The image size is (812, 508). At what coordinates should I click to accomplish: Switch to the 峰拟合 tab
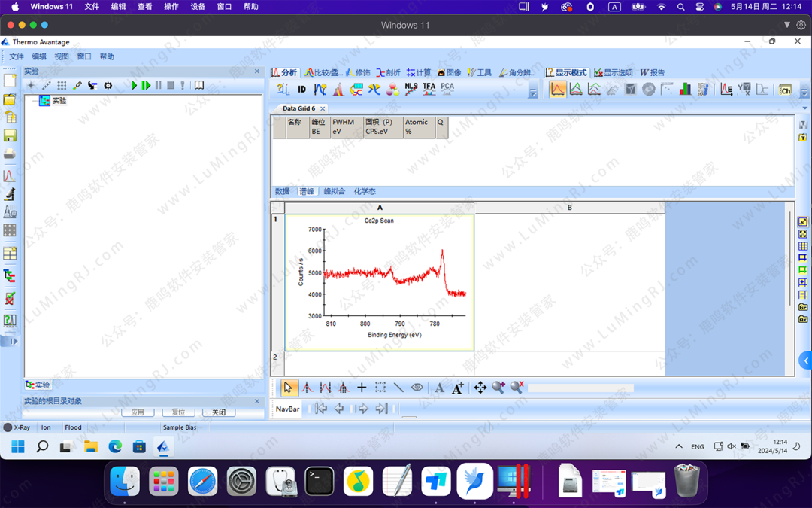(x=335, y=192)
